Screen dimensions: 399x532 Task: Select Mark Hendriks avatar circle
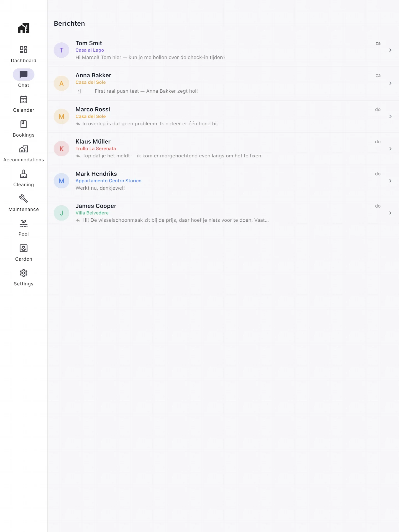62,181
